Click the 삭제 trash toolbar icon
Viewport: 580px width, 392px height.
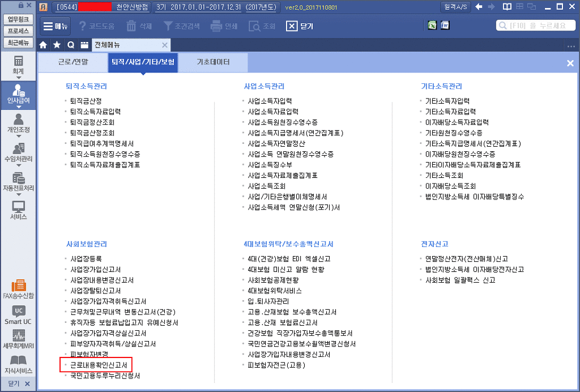coord(131,26)
